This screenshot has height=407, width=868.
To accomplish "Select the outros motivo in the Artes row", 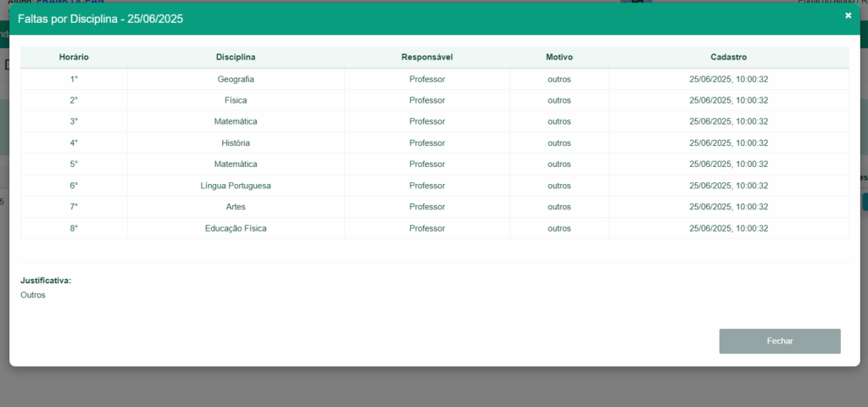I will click(559, 206).
